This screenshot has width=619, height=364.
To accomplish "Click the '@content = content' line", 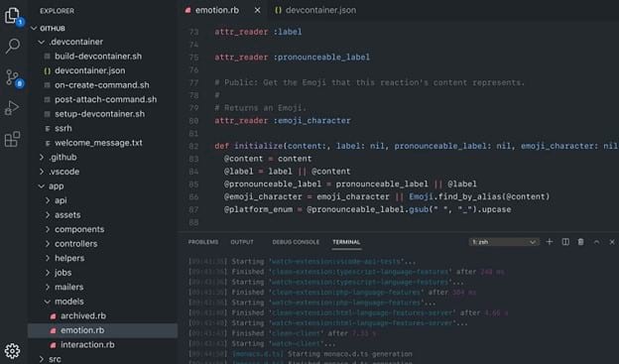I will (268, 159).
